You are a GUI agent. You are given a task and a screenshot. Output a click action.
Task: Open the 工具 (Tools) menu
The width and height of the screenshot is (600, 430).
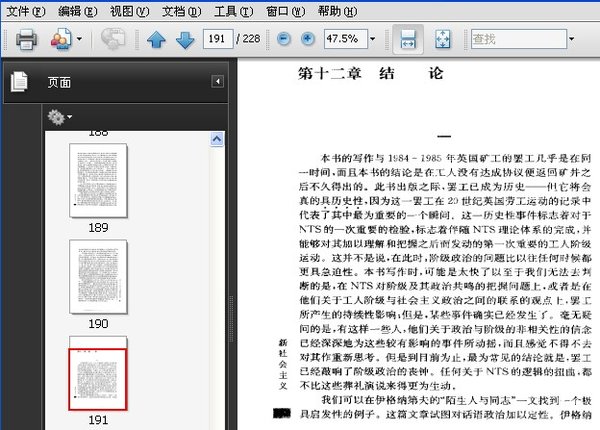point(233,11)
